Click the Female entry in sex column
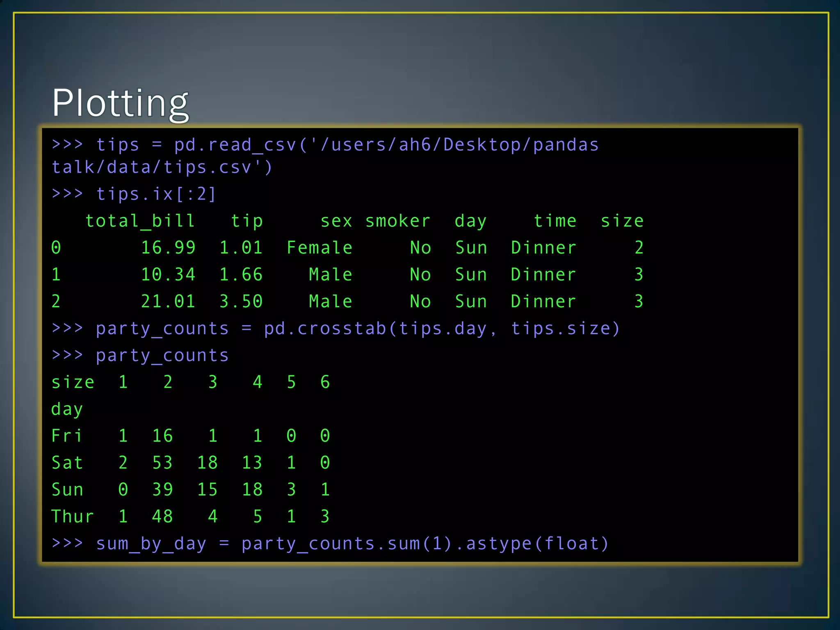The image size is (840, 630). tap(320, 248)
